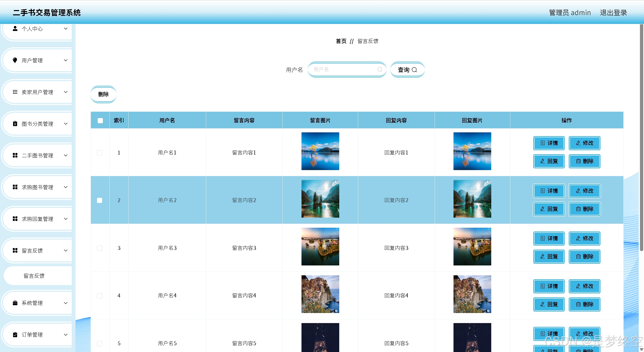The width and height of the screenshot is (644, 352).
Task: Click row 删除 for 用户名4
Action: (x=584, y=304)
